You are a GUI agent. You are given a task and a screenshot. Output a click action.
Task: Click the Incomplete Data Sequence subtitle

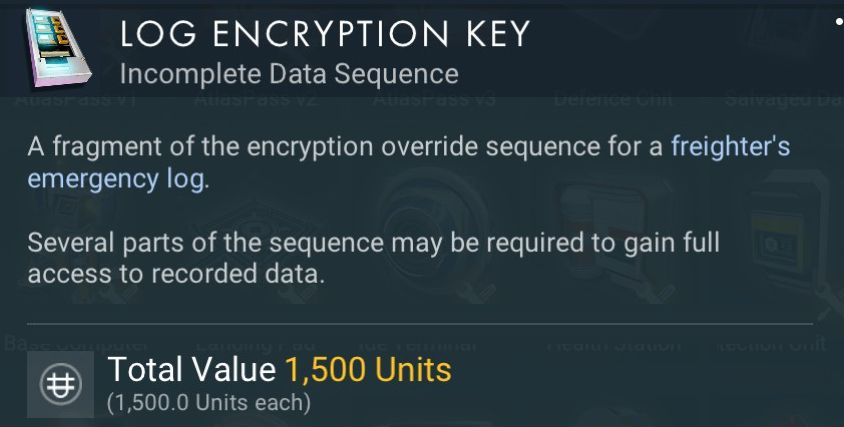tap(288, 74)
